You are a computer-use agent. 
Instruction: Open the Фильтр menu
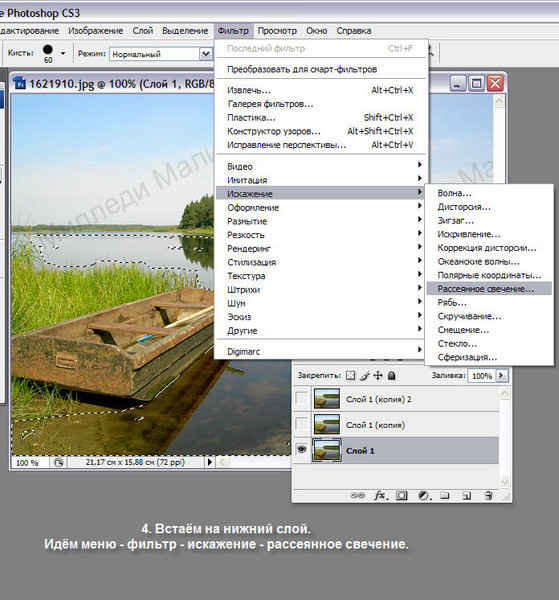click(233, 31)
